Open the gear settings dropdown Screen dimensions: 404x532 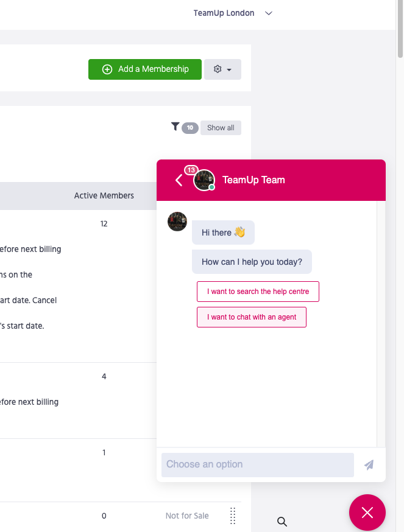point(222,69)
